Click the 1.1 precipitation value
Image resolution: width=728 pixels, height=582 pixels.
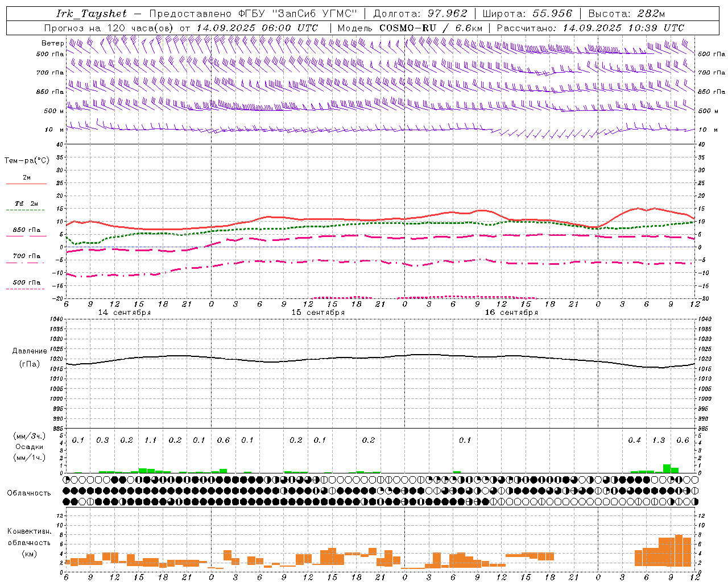(150, 440)
